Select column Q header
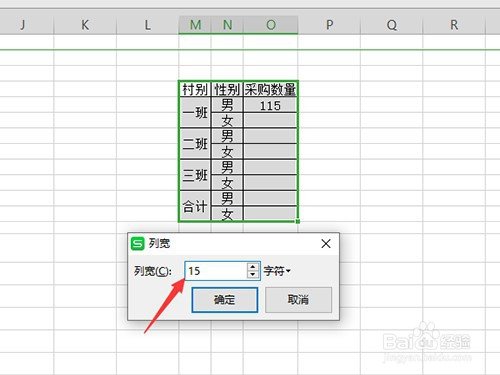Viewport: 500px width, 375px height. coord(392,25)
